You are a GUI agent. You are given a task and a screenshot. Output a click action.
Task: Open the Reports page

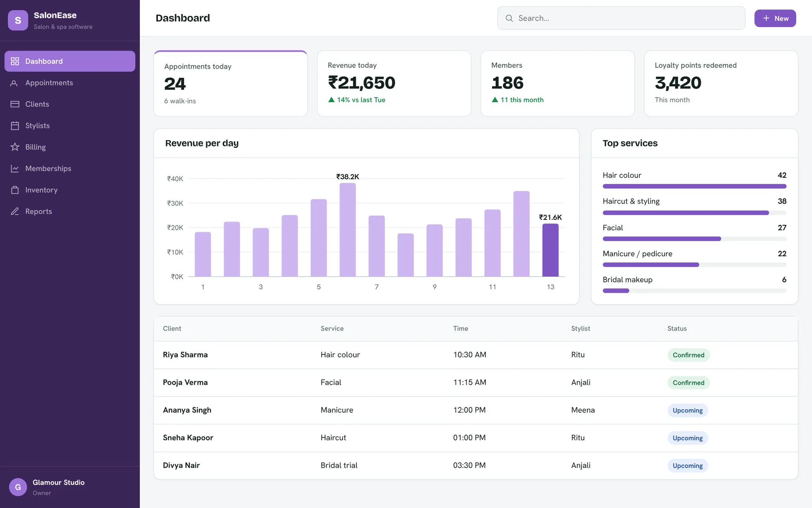70,212
